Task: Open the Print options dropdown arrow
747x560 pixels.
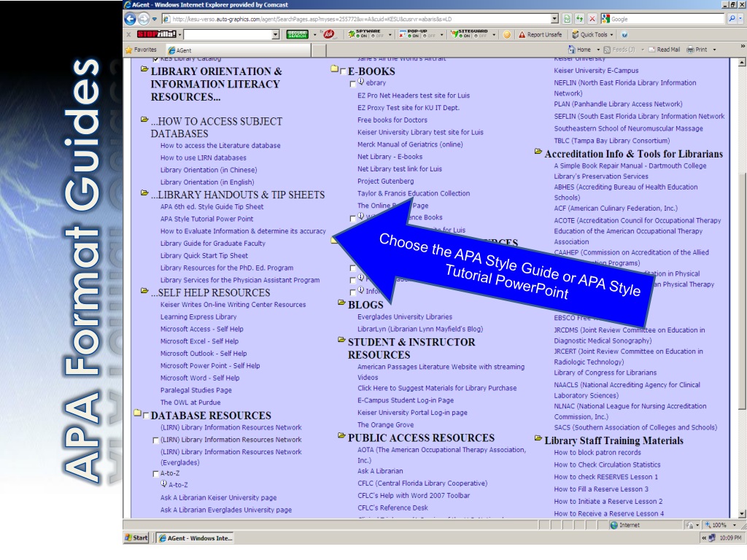Action: point(714,50)
